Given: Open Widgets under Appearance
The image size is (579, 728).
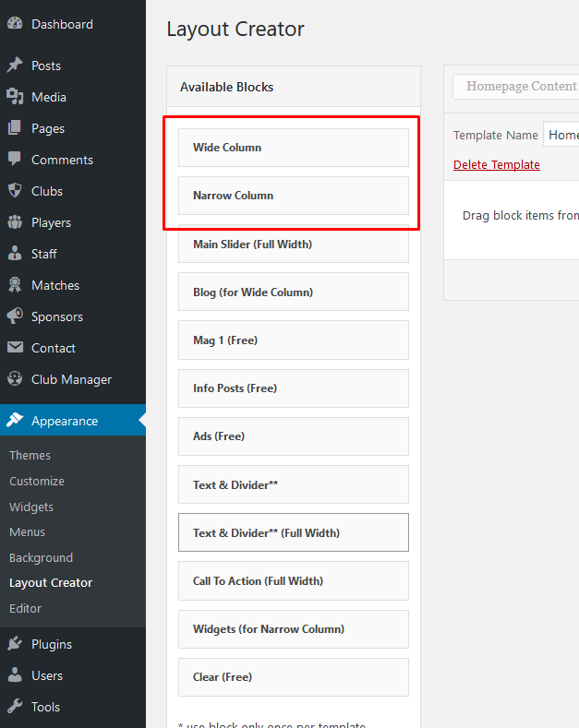Looking at the screenshot, I should [31, 507].
